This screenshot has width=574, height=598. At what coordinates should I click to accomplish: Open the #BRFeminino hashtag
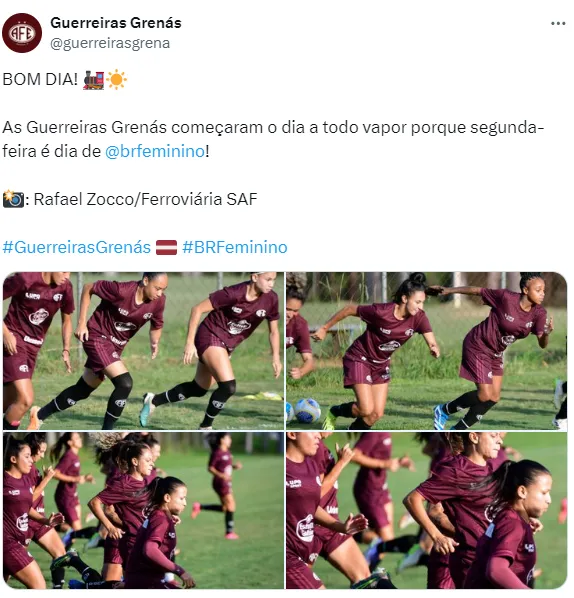click(x=235, y=247)
